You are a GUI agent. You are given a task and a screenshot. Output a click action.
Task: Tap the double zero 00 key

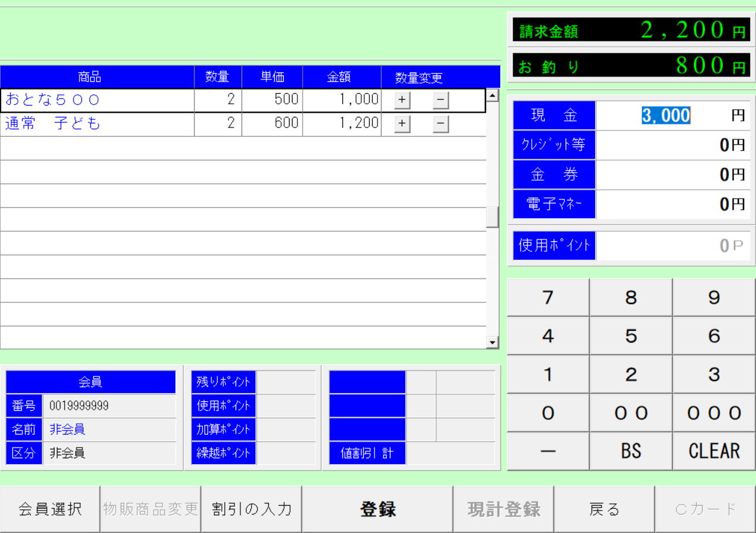(631, 413)
